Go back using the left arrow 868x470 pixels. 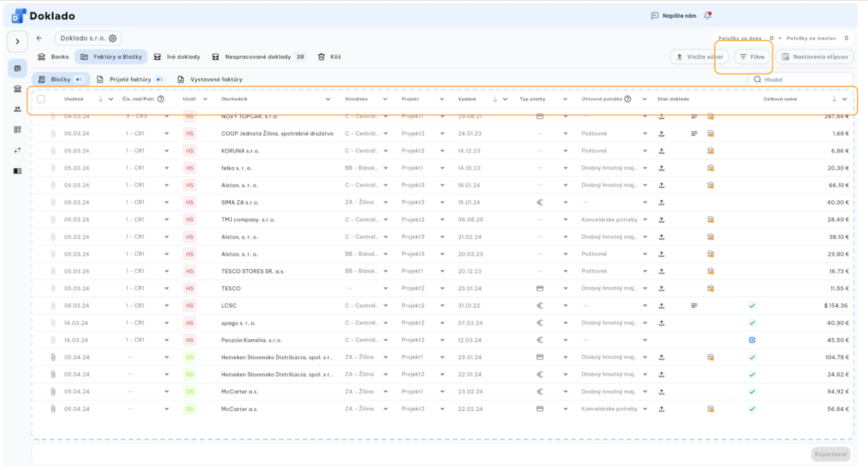(x=39, y=38)
